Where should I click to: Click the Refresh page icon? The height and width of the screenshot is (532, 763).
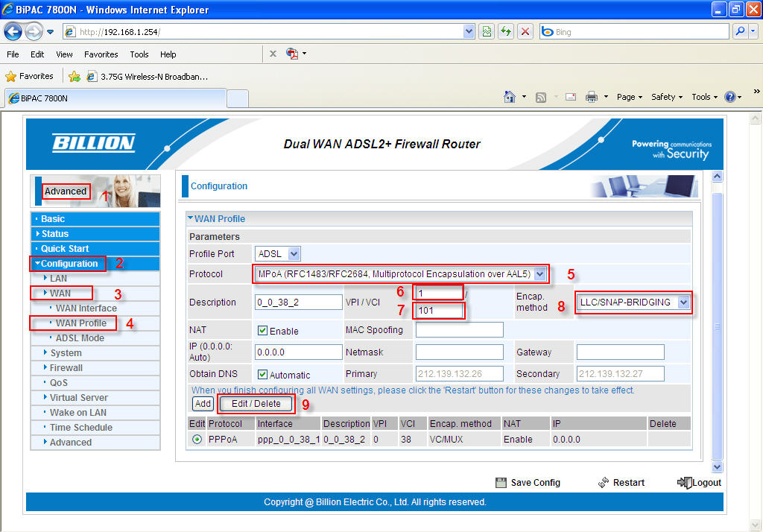(x=506, y=32)
